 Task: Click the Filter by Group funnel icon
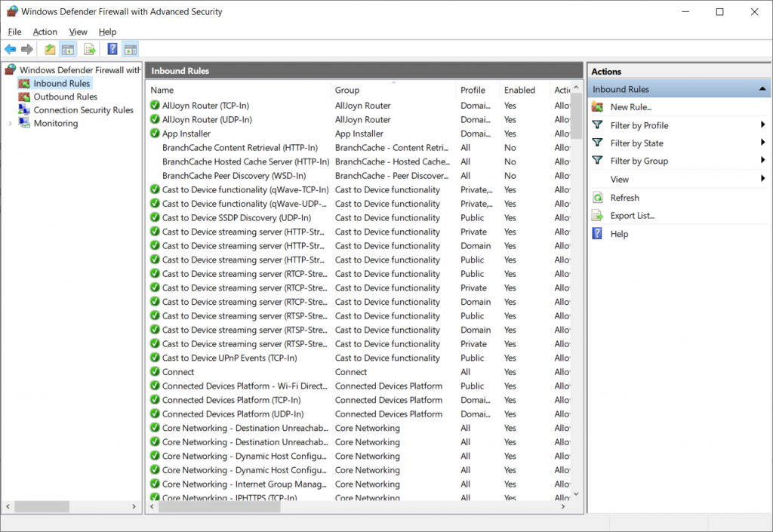tap(598, 161)
